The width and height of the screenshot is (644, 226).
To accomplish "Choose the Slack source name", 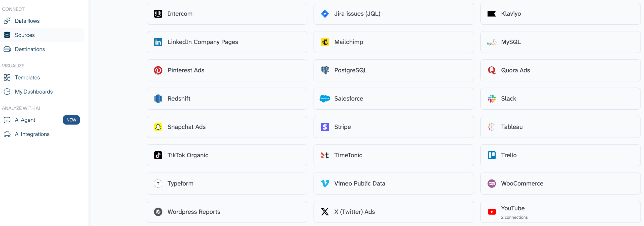I will (x=508, y=99).
